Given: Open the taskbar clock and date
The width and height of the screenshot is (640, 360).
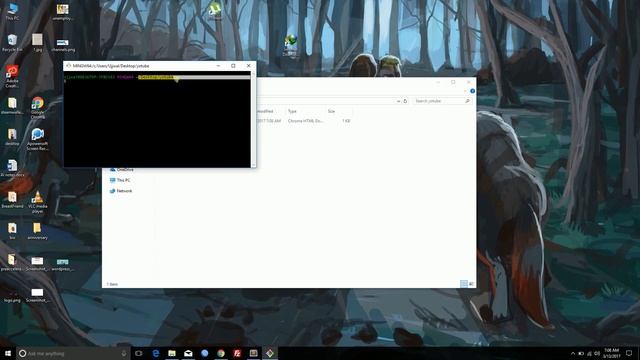Looking at the screenshot, I should click(x=611, y=353).
